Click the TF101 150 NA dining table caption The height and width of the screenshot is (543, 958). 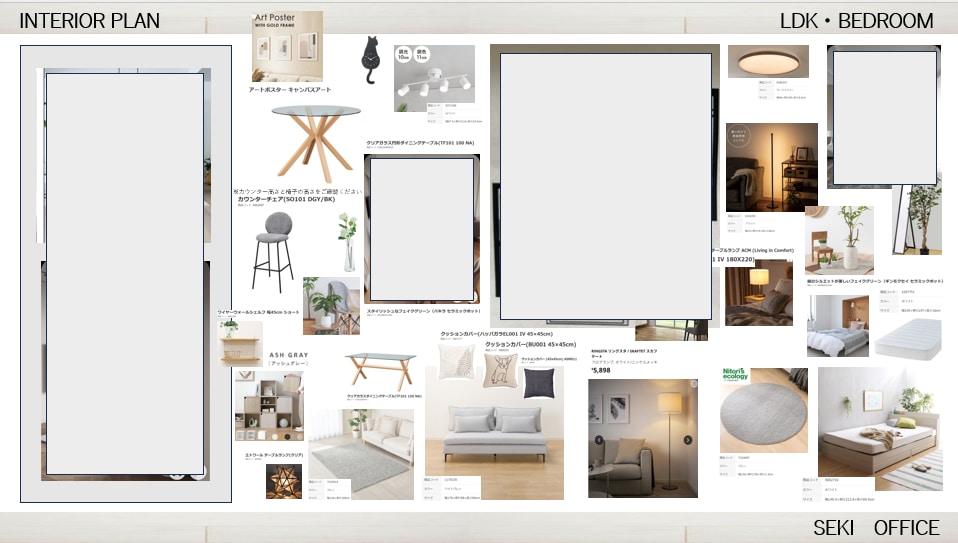(384, 396)
